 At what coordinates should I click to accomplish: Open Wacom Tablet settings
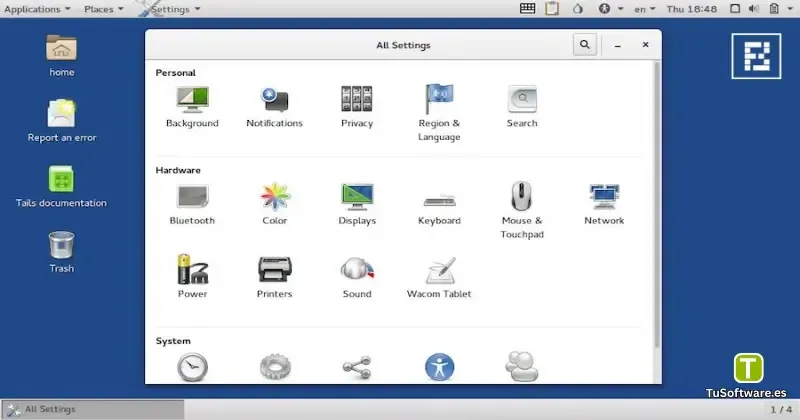[x=439, y=278]
